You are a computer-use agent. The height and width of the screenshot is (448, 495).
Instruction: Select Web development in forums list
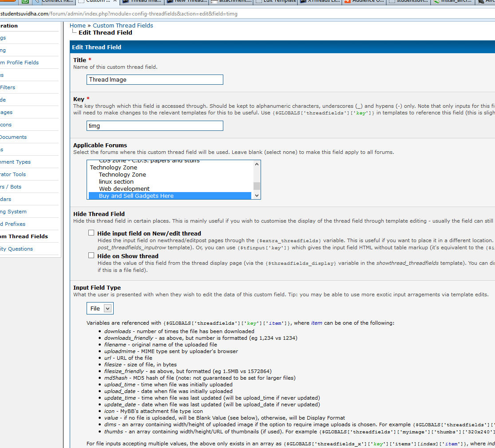(124, 189)
